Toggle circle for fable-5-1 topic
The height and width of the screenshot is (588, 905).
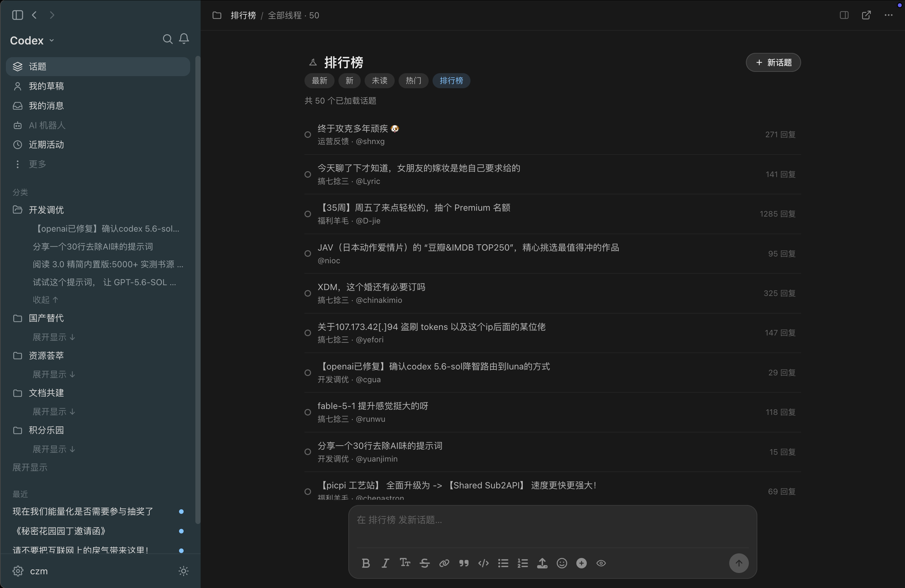308,412
